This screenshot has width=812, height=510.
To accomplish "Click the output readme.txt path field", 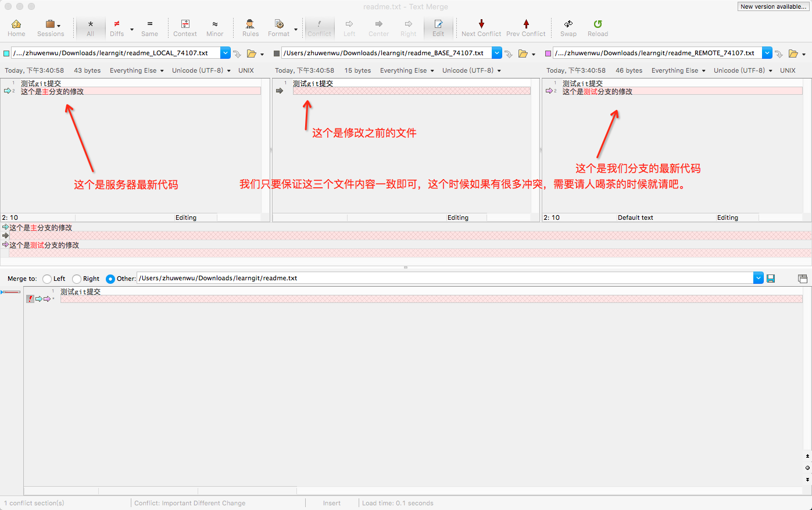I will click(x=445, y=278).
